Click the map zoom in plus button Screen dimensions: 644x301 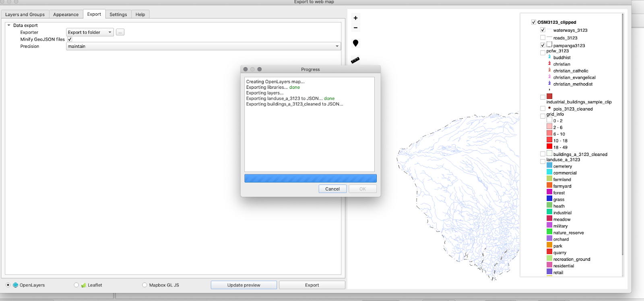pos(355,18)
